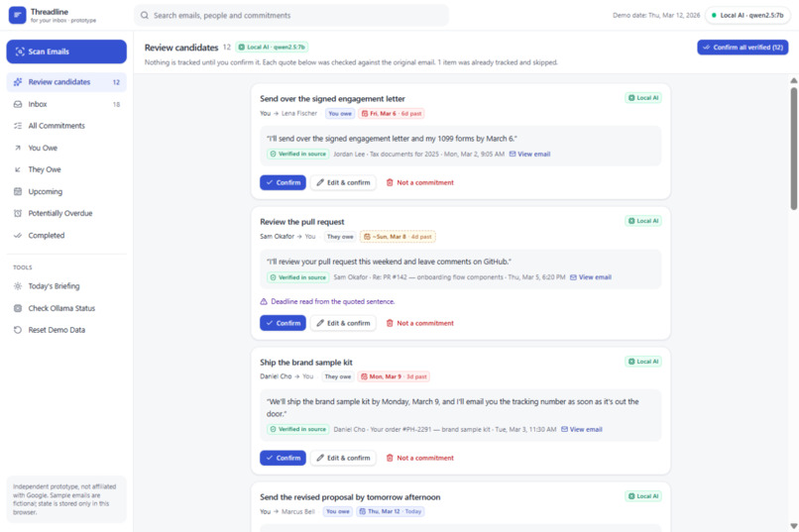The height and width of the screenshot is (532, 799).
Task: Mark pull request as Not a commitment
Action: (x=420, y=323)
